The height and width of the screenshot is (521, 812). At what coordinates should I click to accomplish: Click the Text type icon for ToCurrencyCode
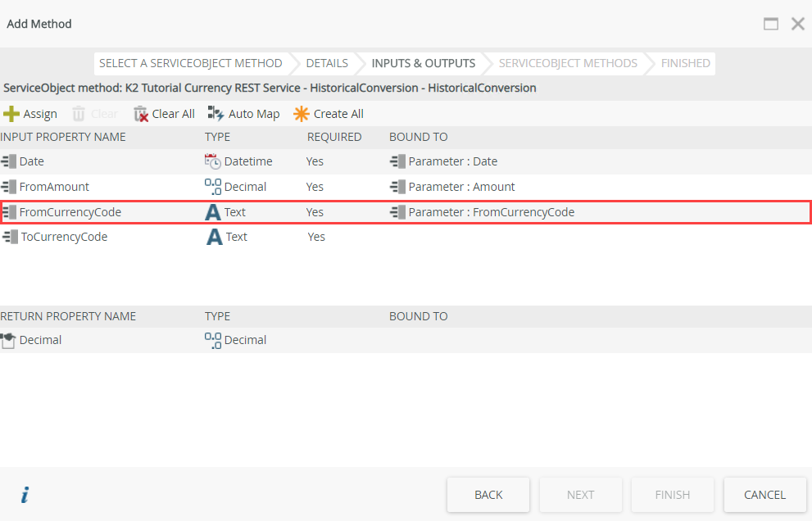tap(213, 237)
